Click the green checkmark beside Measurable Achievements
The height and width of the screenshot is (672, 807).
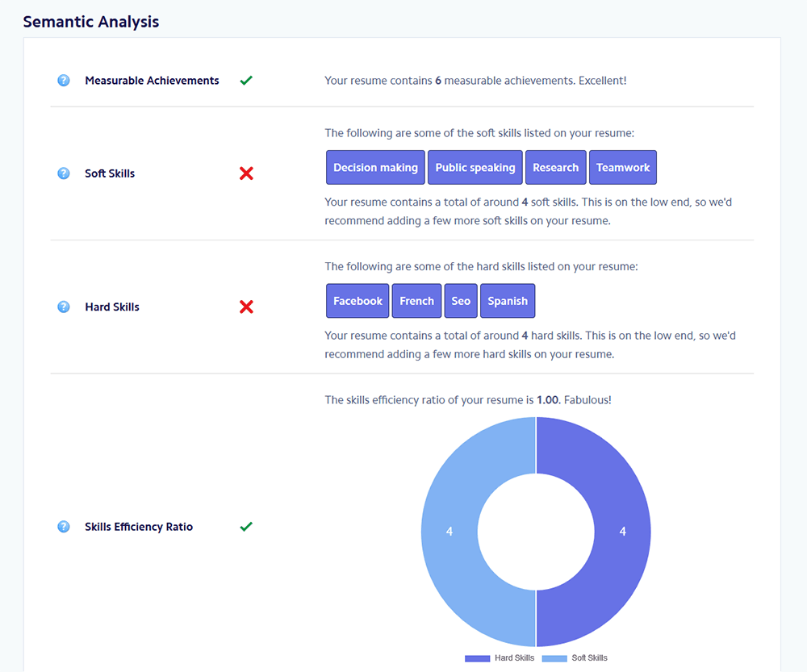[x=246, y=80]
